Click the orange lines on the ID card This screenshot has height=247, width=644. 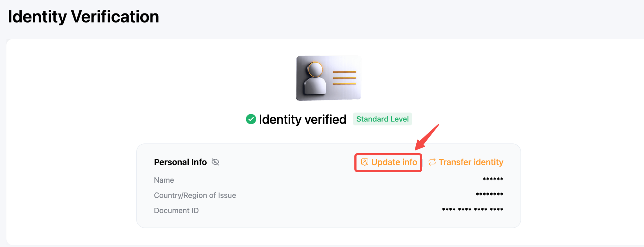[345, 78]
